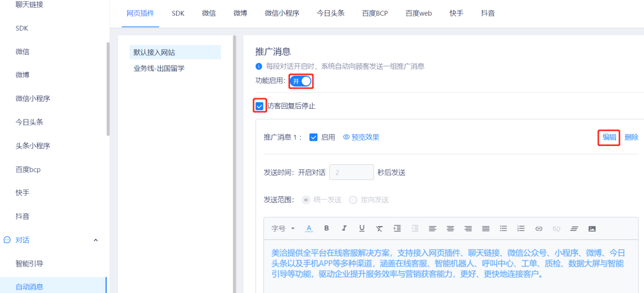Open 聊天链接 in left sidebar
The width and height of the screenshot is (644, 293).
click(x=29, y=4)
